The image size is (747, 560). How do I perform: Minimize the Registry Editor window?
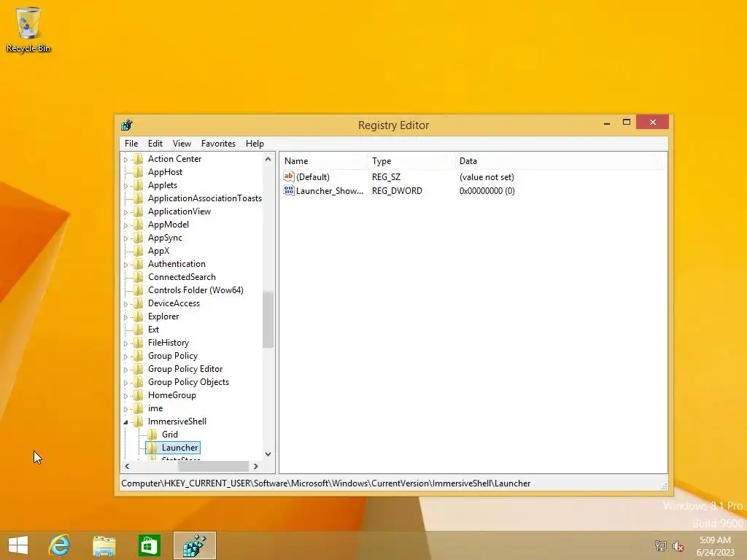(606, 122)
